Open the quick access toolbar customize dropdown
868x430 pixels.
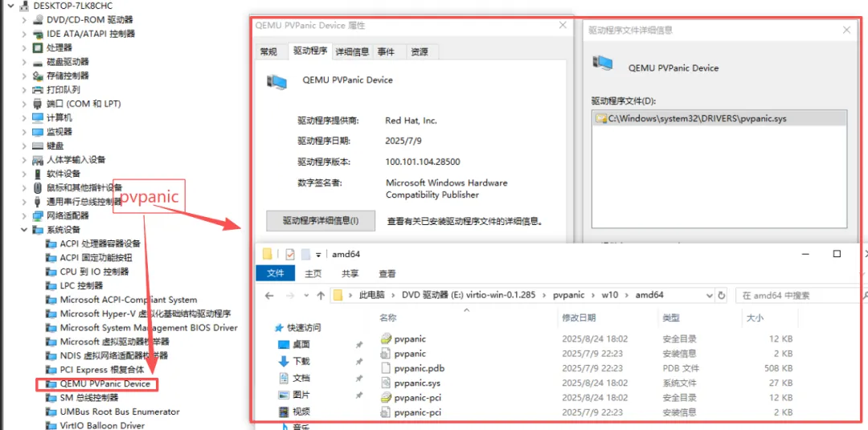click(318, 255)
